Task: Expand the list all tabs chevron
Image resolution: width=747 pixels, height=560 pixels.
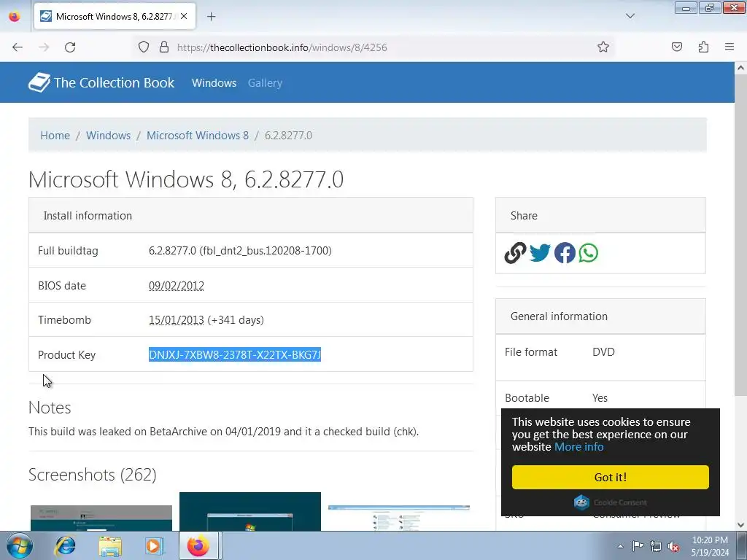Action: pyautogui.click(x=630, y=16)
